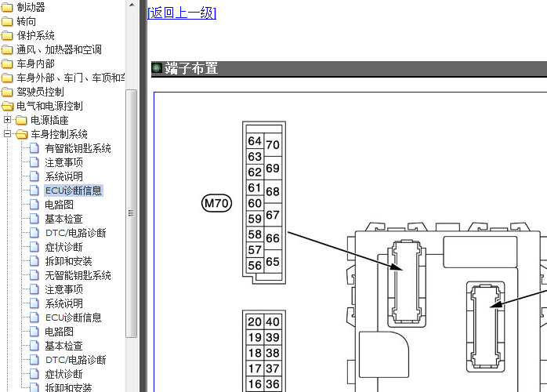Click the M70 connector label
This screenshot has width=547, height=392.
216,203
